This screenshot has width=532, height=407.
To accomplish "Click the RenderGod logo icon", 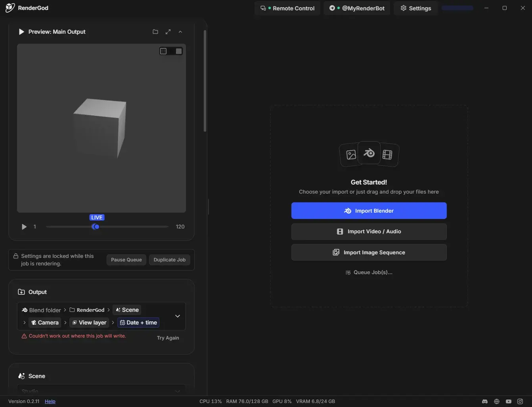I will 10,8.
